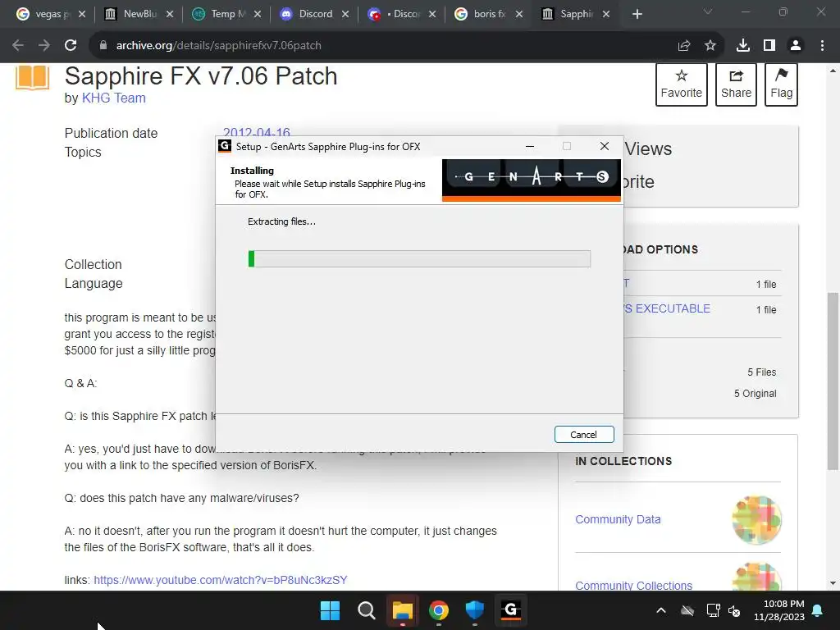Minimize the GenArts Setup dialog
Screen dimensions: 840x630
click(x=530, y=146)
